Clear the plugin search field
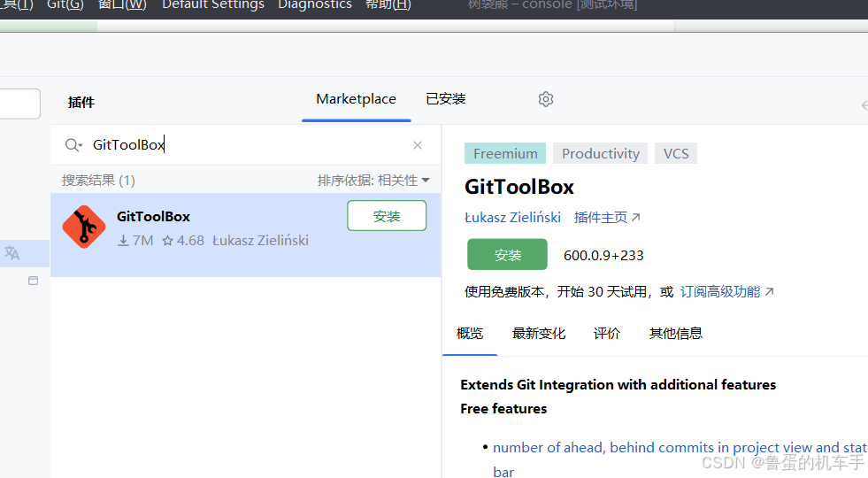Viewport: 868px width, 478px height. [418, 145]
